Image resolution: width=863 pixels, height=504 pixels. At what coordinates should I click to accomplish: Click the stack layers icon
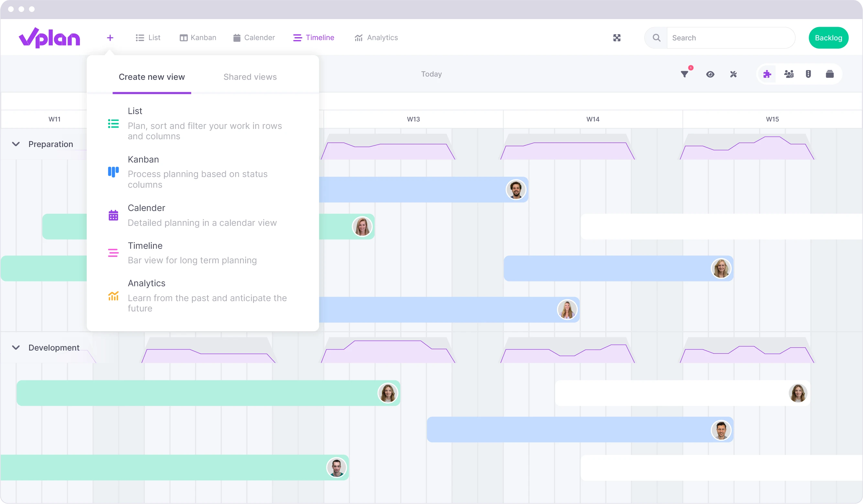coord(830,74)
